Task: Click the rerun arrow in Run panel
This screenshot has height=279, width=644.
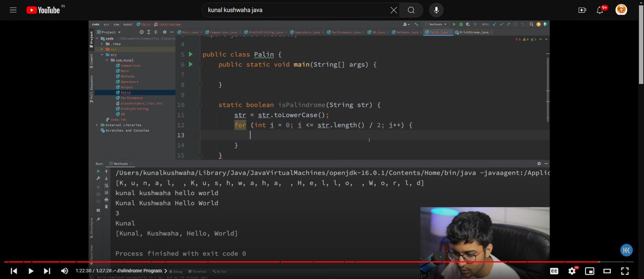Action: coord(98,171)
